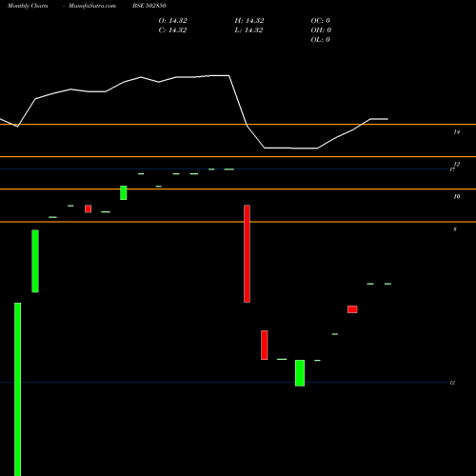The width and height of the screenshot is (476, 476).
Task: Click the "Monthly Charts" title text
Action: coord(28,6)
